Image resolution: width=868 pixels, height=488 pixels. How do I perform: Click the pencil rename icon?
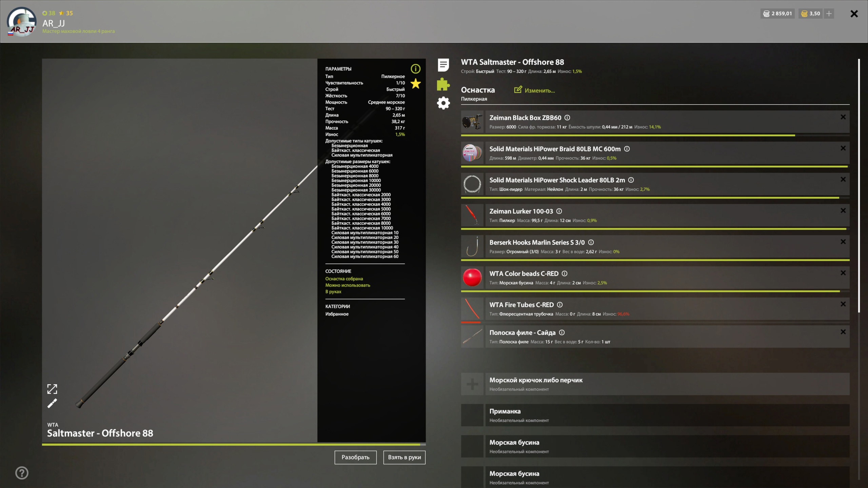pos(52,403)
